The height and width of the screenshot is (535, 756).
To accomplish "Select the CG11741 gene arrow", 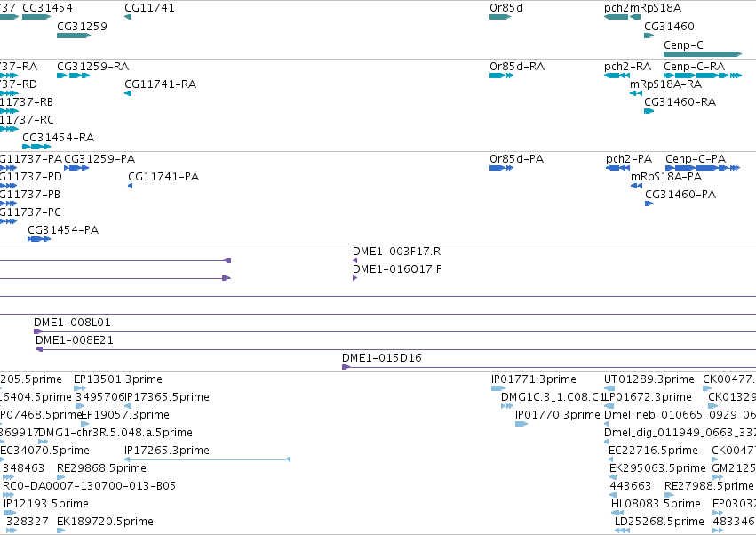I will (x=128, y=17).
